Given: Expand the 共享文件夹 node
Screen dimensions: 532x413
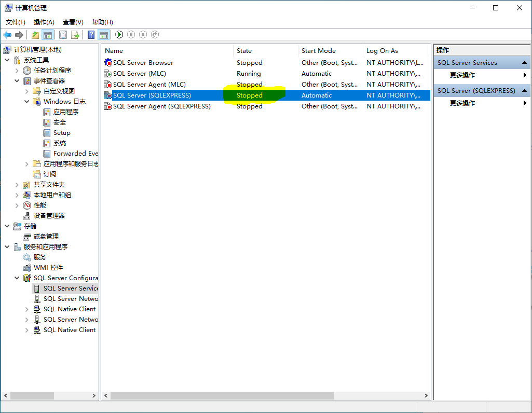Looking at the screenshot, I should (17, 185).
